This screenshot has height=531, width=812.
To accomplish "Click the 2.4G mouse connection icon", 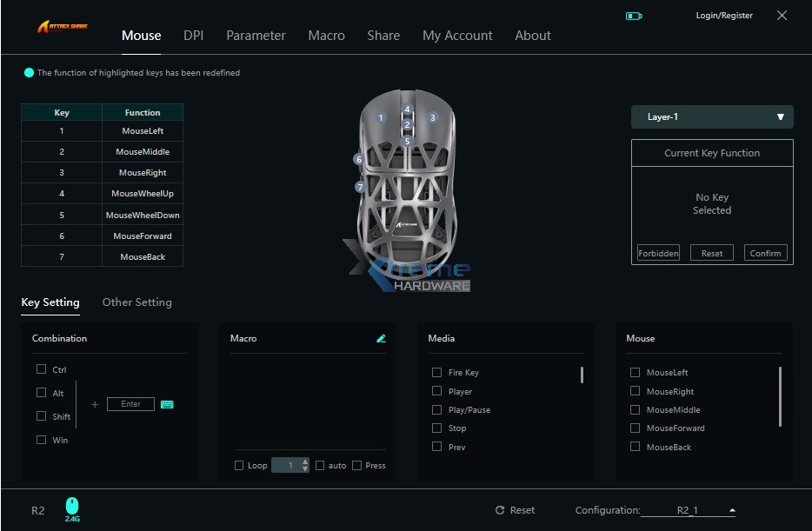I will pyautogui.click(x=72, y=506).
